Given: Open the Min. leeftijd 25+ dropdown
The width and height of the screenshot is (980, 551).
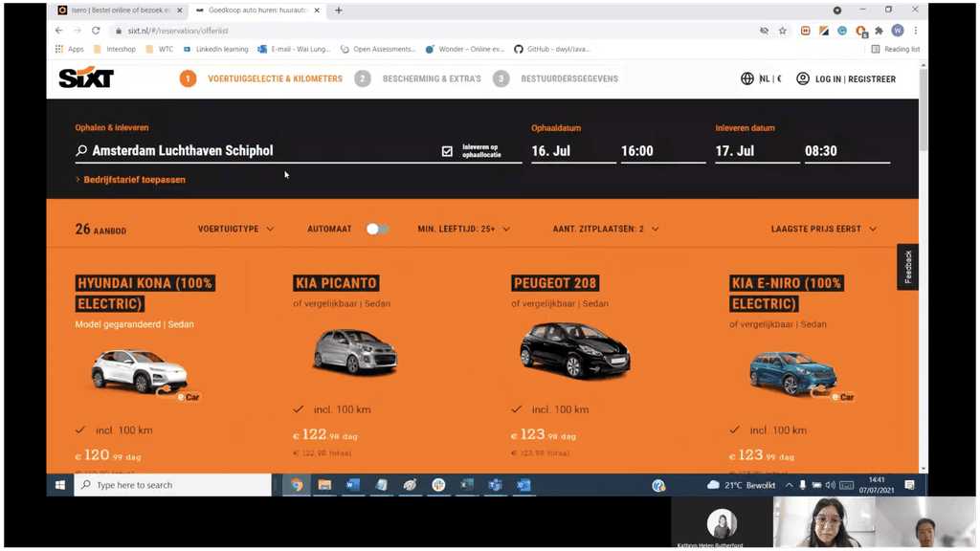Looking at the screenshot, I should 464,230.
